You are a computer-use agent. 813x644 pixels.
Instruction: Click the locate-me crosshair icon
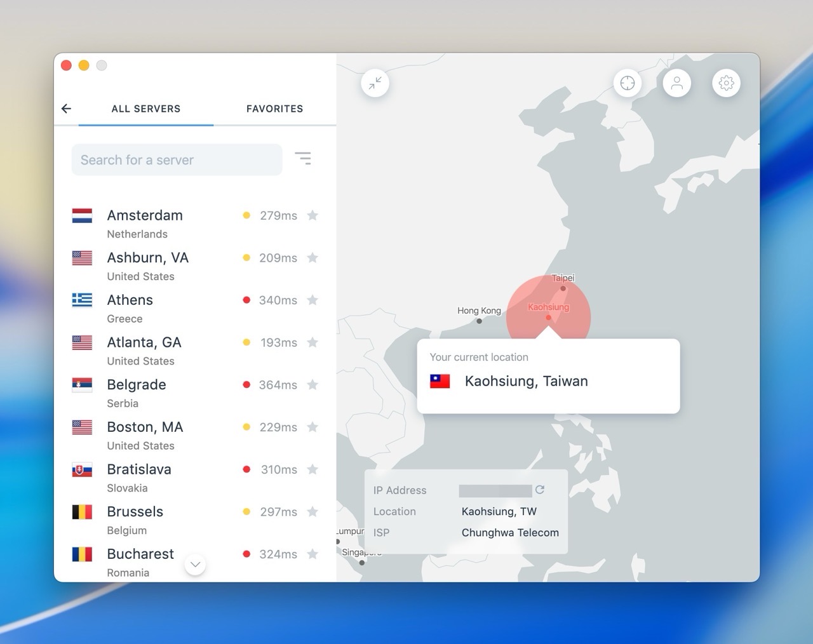pos(627,83)
